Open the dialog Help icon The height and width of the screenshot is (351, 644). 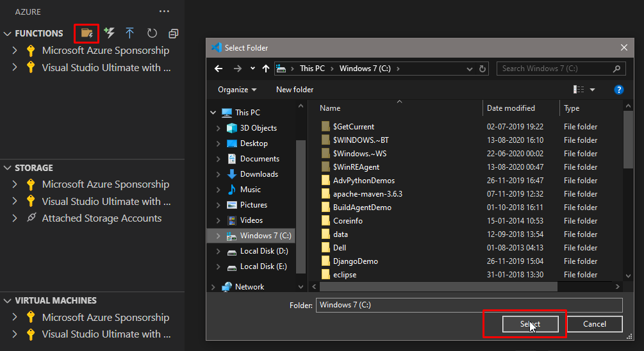(618, 90)
